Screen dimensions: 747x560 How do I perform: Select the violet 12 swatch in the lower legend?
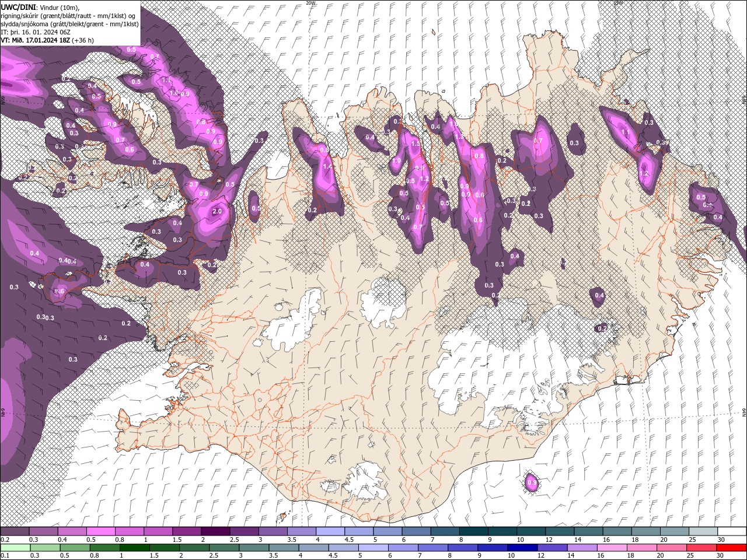click(552, 547)
